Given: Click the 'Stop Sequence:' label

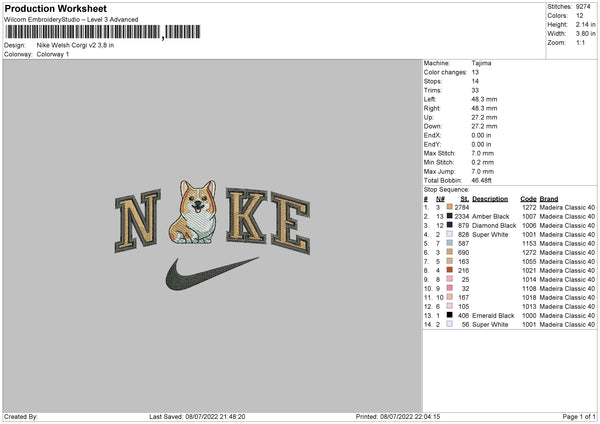Looking at the screenshot, I should pos(447,190).
